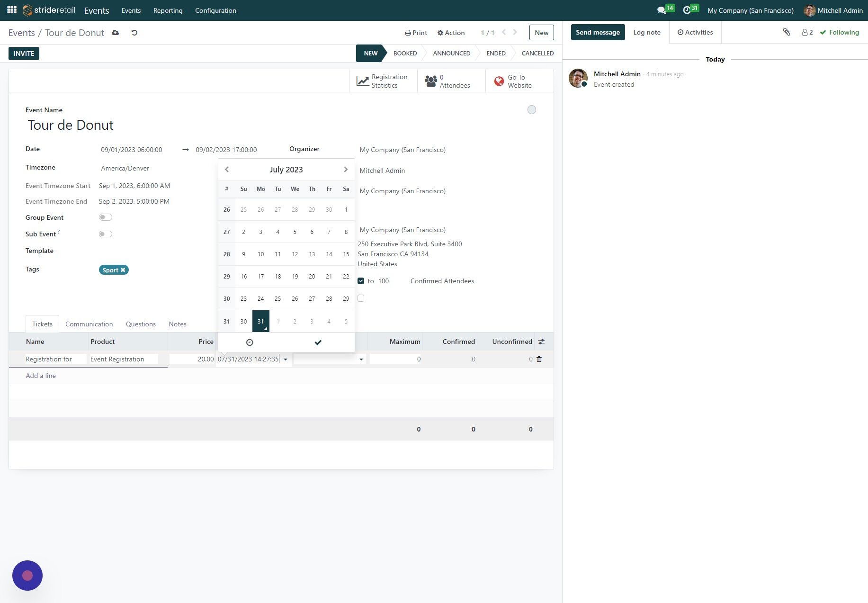This screenshot has width=868, height=603.
Task: Switch to the Communication tab
Action: 89,324
